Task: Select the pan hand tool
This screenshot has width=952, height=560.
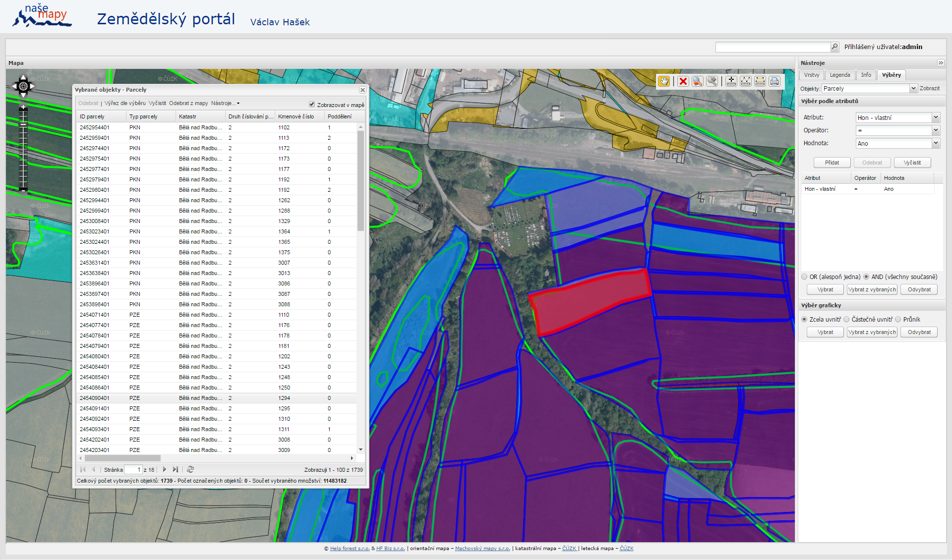Action: pos(663,81)
